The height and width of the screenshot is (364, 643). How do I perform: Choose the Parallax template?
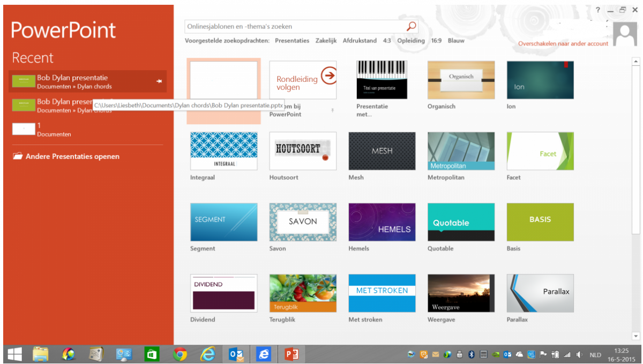tap(540, 293)
